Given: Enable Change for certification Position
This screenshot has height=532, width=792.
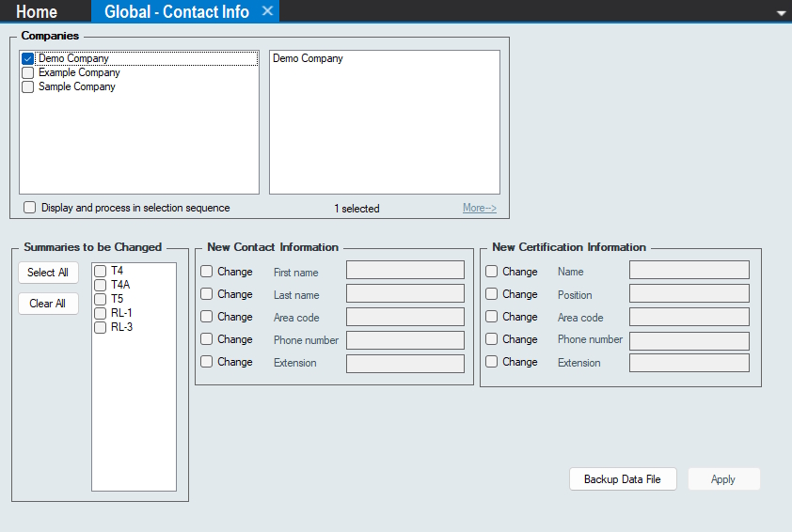Looking at the screenshot, I should click(x=492, y=294).
